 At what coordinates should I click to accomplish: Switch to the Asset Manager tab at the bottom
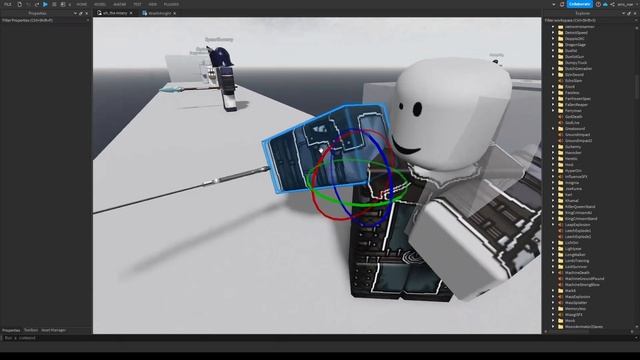tap(53, 330)
